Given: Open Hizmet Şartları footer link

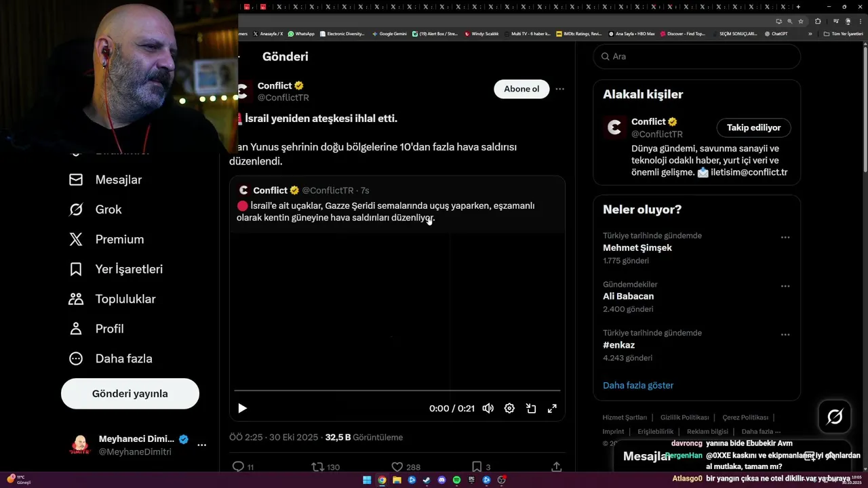Looking at the screenshot, I should 625,418.
